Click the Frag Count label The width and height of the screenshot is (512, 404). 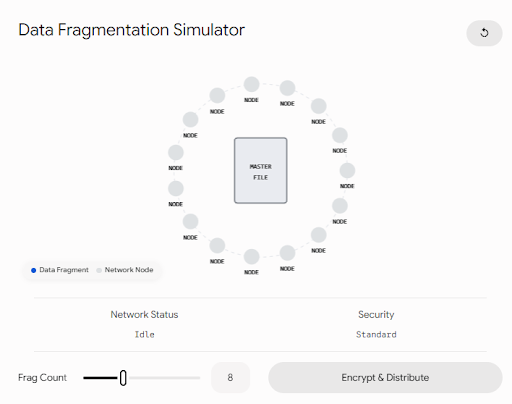point(42,378)
